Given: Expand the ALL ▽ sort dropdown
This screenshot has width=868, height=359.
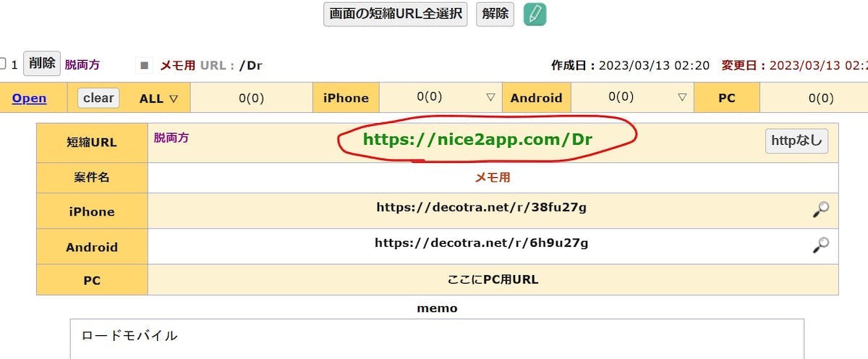Looking at the screenshot, I should point(158,98).
